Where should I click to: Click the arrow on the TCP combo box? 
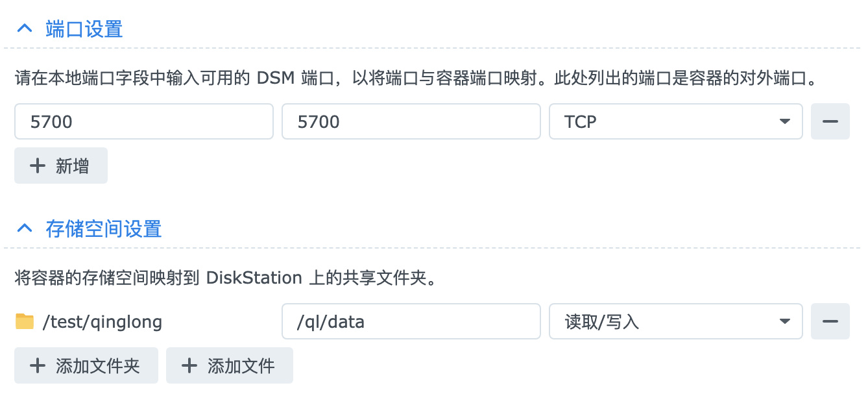pos(784,121)
